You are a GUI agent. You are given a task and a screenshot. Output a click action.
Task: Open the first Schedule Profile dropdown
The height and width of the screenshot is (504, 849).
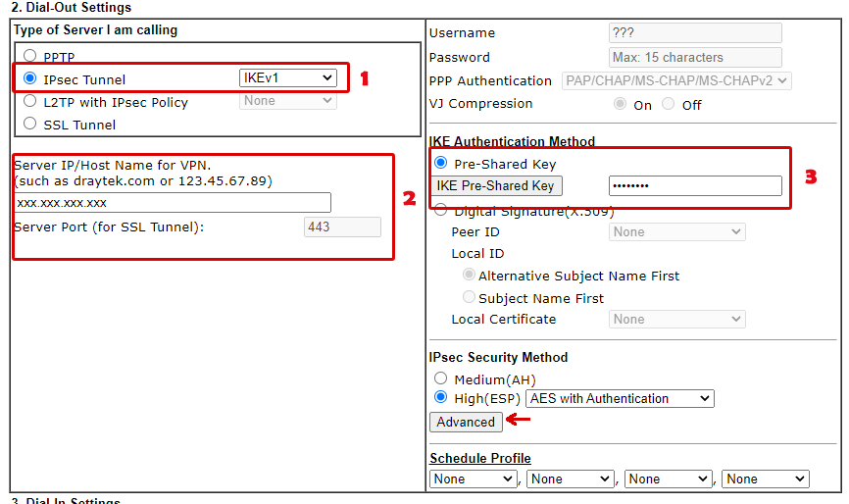(474, 479)
